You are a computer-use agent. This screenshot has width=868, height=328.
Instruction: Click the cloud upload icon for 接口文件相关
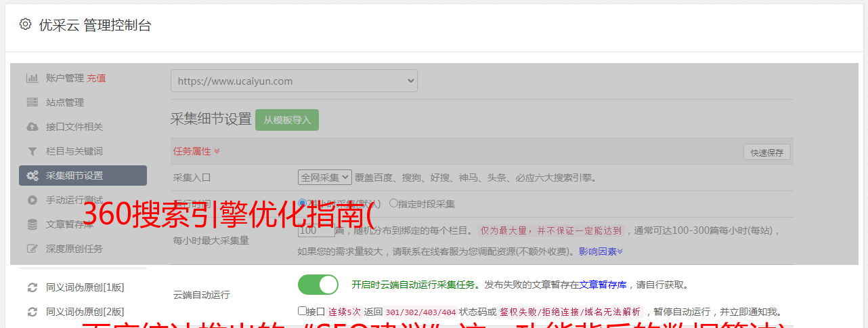click(x=32, y=127)
